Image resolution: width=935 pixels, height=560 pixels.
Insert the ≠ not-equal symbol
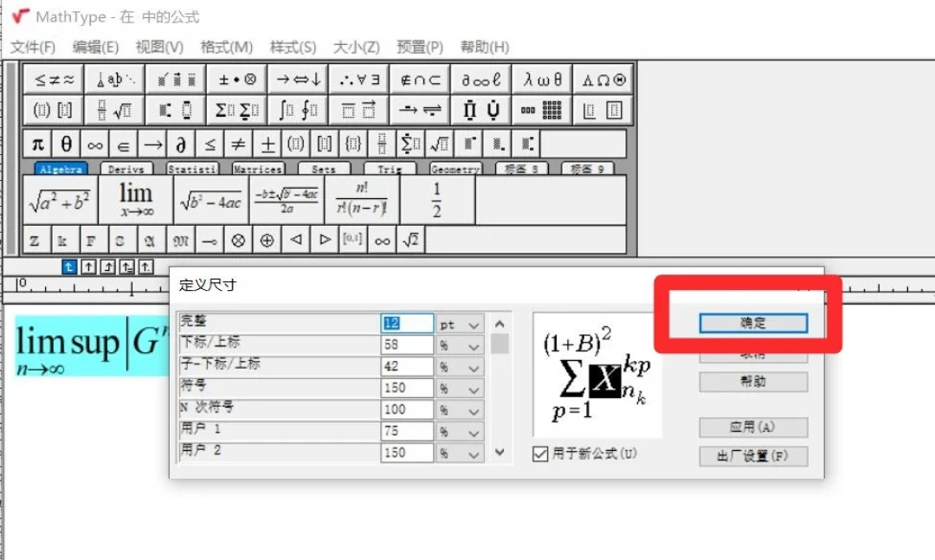238,144
